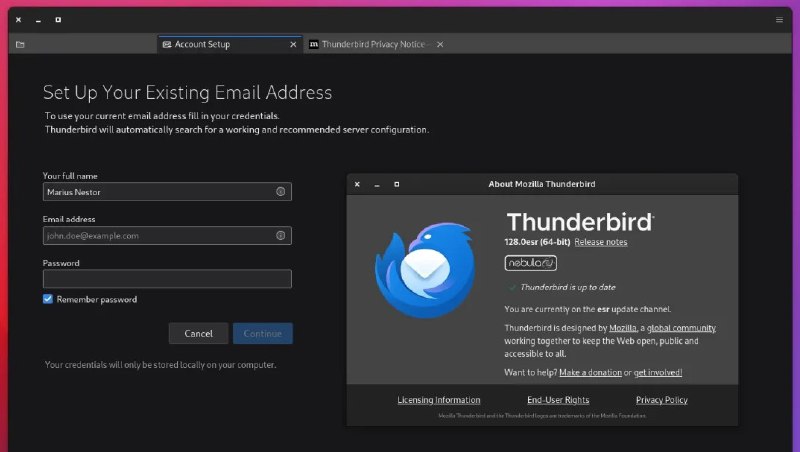Maximize the About Mozilla Thunderbird dialog
The height and width of the screenshot is (452, 800).
pyautogui.click(x=396, y=184)
